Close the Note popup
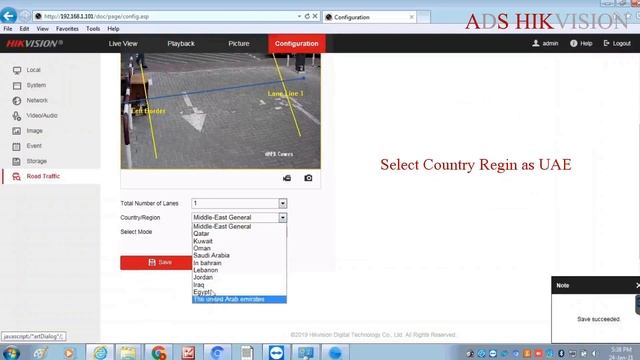This screenshot has width=640, height=360. [x=638, y=285]
